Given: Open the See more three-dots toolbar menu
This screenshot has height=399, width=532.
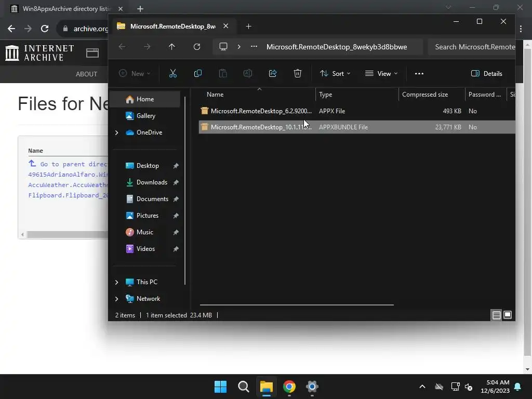Looking at the screenshot, I should pos(419,73).
